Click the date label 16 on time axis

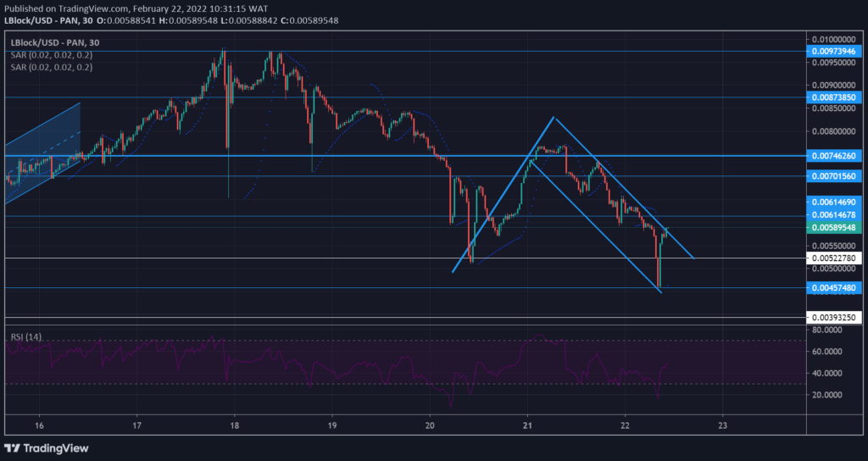tap(39, 425)
